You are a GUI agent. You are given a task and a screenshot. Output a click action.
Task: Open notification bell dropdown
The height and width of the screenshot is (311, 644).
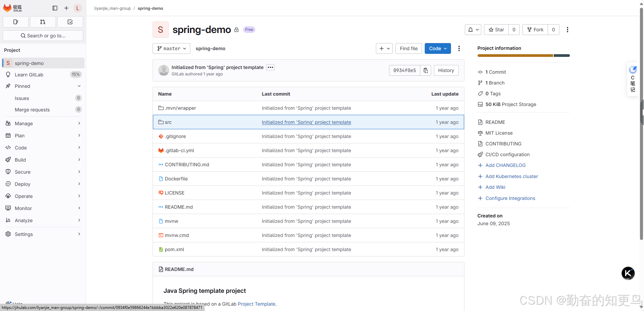tap(473, 30)
